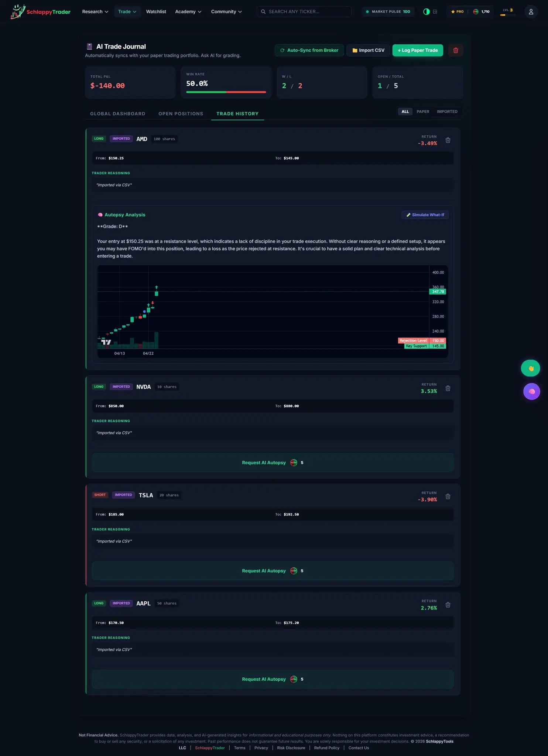This screenshot has width=548, height=756.
Task: Click the TradingView logo on chart
Action: (x=106, y=342)
